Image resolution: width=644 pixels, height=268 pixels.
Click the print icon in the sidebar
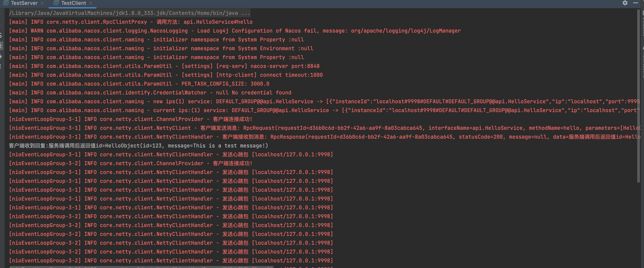(x=1, y=57)
